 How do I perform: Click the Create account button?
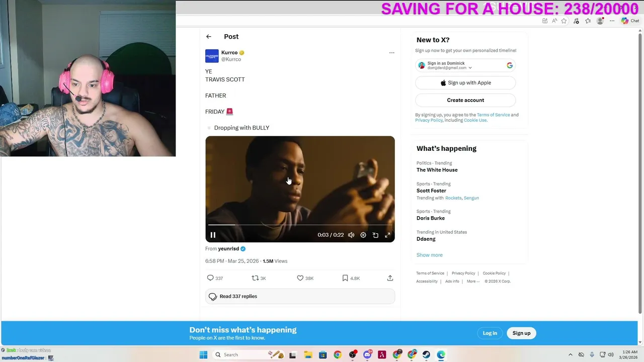465,100
